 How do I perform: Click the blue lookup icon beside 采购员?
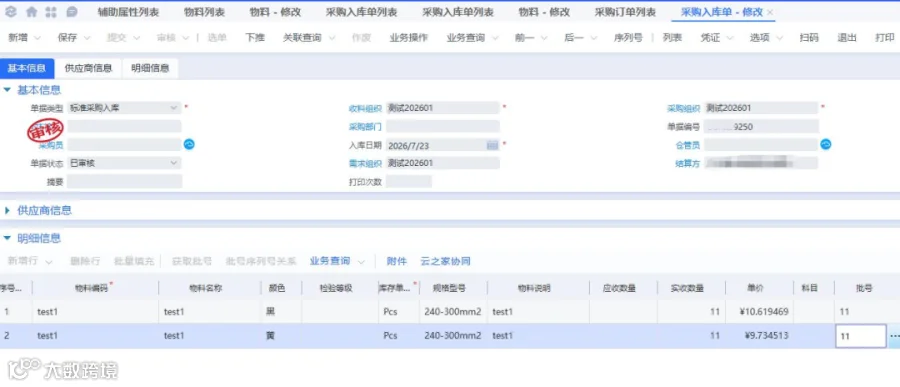click(x=189, y=144)
